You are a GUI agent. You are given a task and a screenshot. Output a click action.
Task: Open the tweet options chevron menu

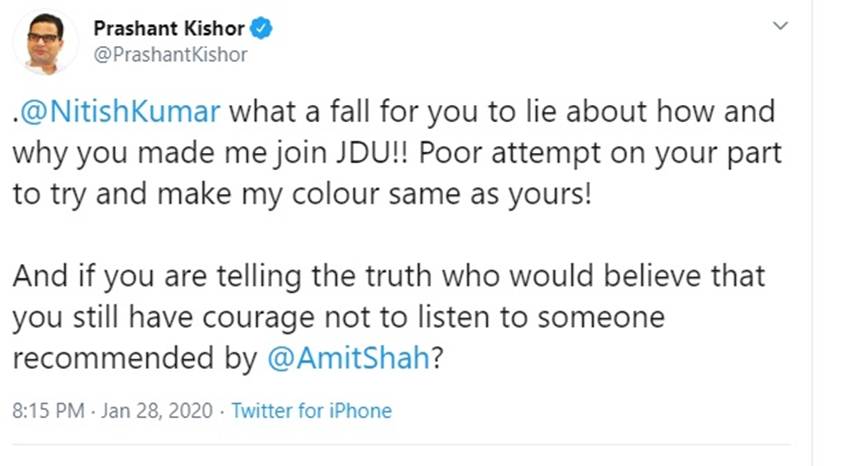780,26
